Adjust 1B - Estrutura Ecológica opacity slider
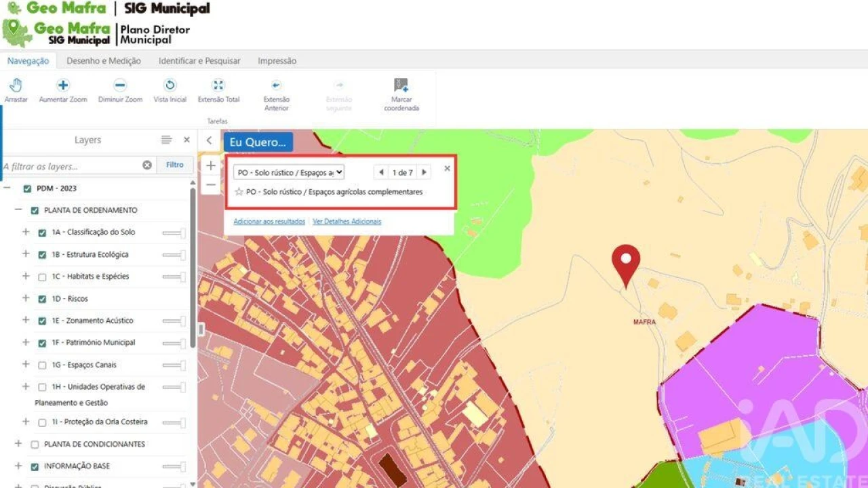The height and width of the screenshot is (488, 868). click(x=174, y=255)
